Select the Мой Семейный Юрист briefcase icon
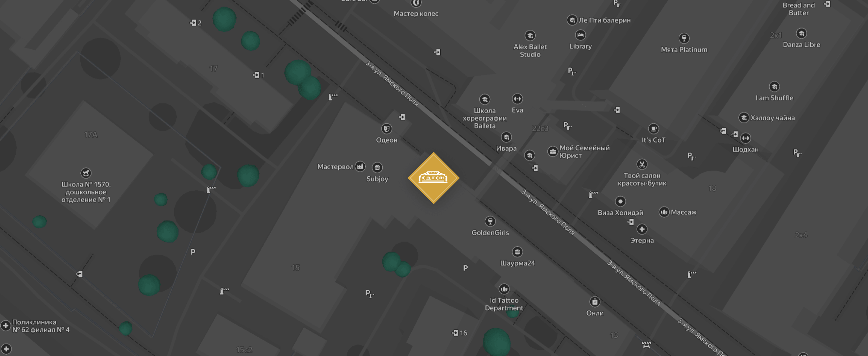 [553, 151]
